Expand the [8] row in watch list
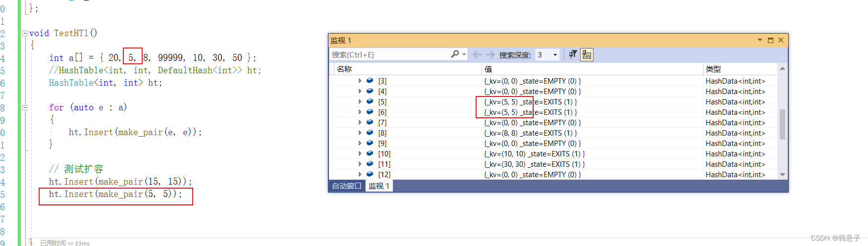 coord(360,133)
